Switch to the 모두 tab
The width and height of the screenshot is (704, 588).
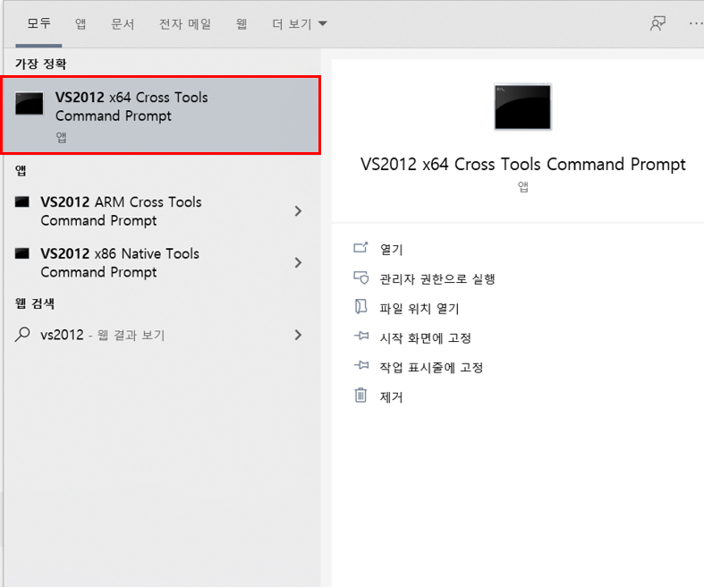point(38,23)
